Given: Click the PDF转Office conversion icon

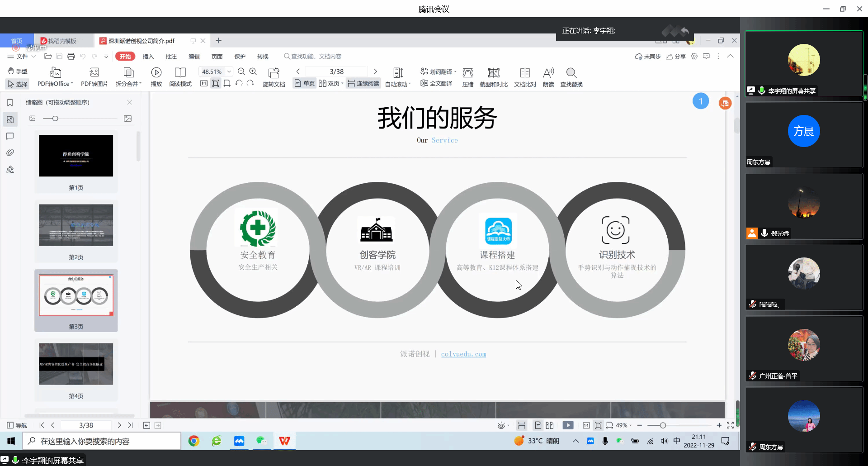Looking at the screenshot, I should pyautogui.click(x=55, y=73).
